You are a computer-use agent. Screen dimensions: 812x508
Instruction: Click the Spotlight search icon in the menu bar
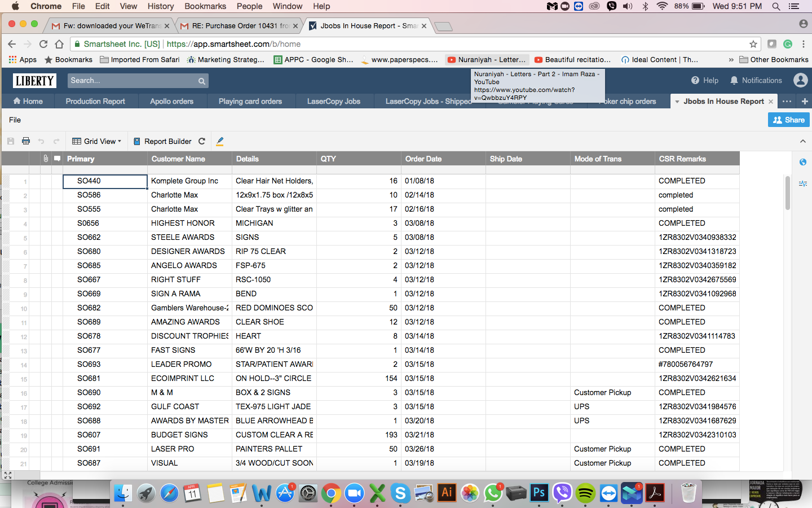(x=776, y=6)
